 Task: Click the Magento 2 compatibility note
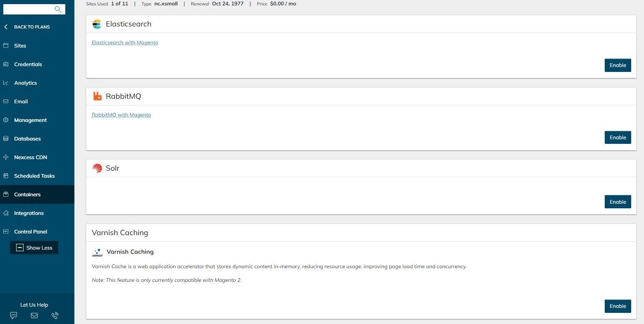pyautogui.click(x=167, y=280)
